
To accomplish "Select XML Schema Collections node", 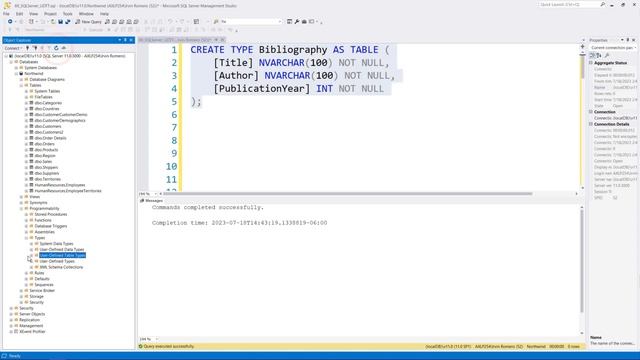I will pos(61,267).
